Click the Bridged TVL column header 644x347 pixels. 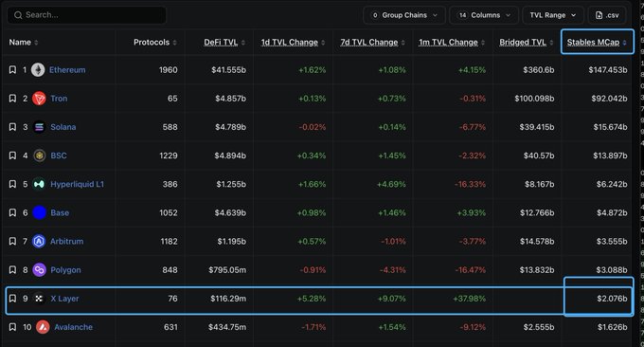[x=523, y=43]
